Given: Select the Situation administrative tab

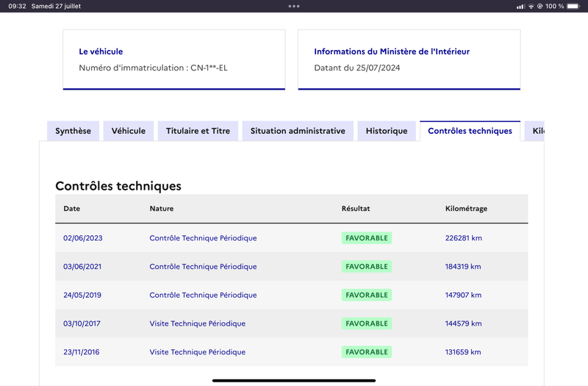Looking at the screenshot, I should click(x=298, y=131).
